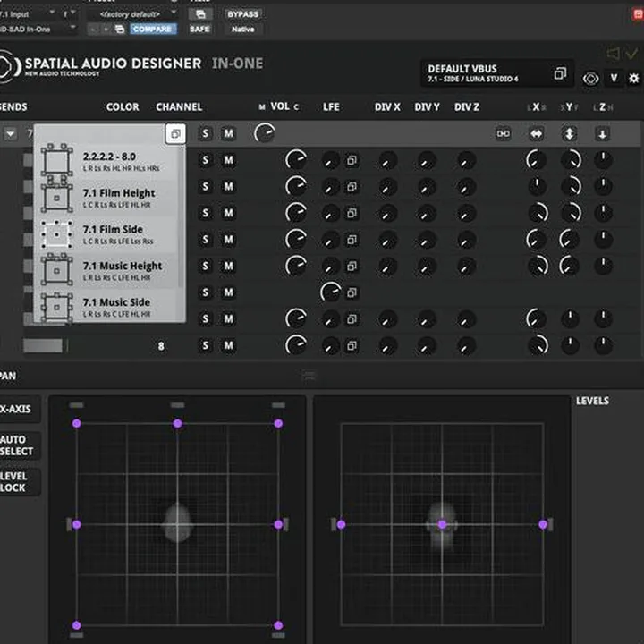Toggle the BYPASS button
This screenshot has width=644, height=644.
242,14
